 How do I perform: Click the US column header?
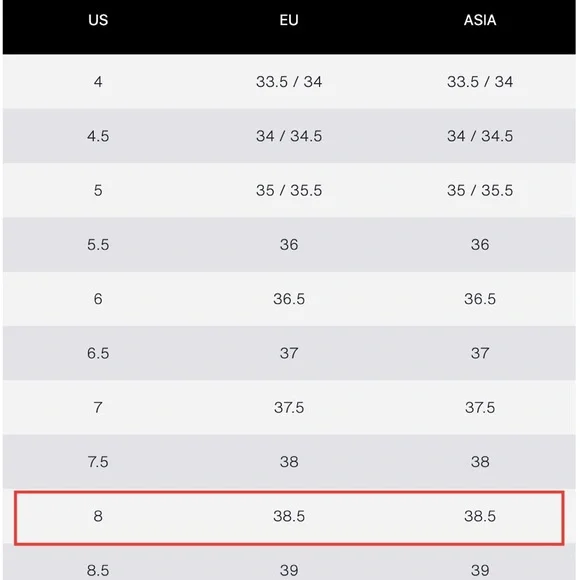click(x=98, y=20)
